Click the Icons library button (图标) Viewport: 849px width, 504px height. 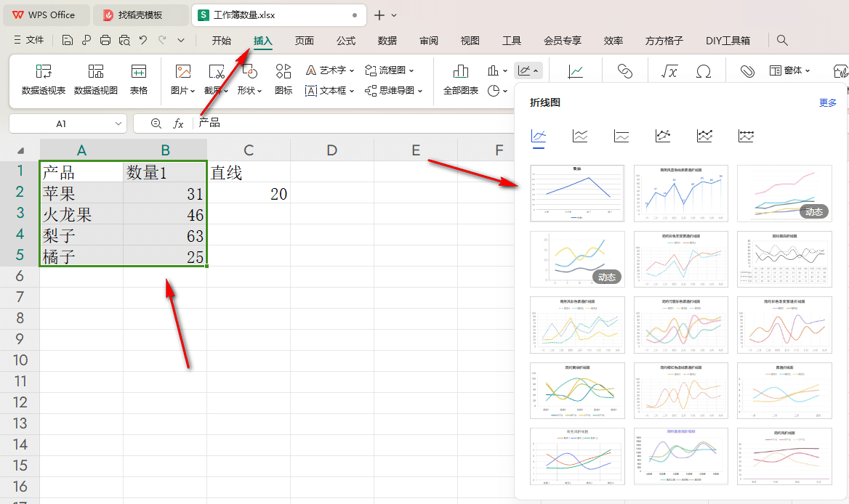click(x=283, y=79)
